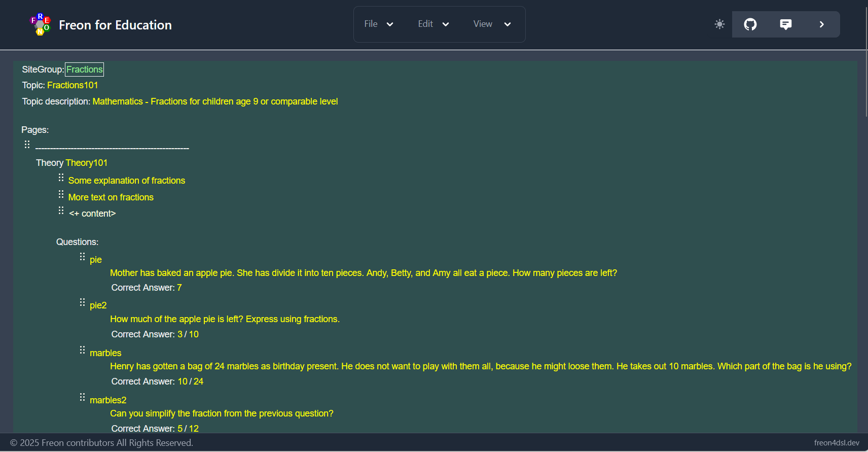Select the Fractions SiteGroup field

(x=84, y=69)
